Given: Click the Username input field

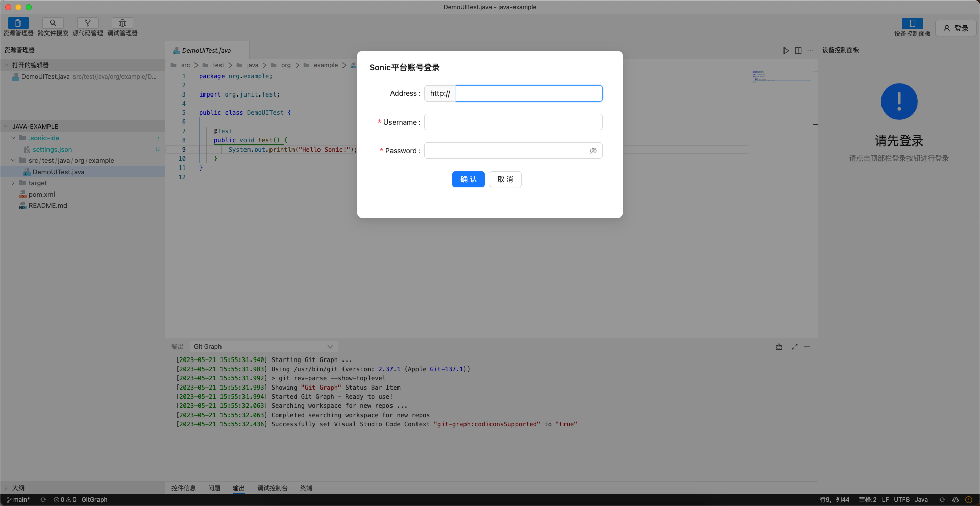Looking at the screenshot, I should point(513,122).
